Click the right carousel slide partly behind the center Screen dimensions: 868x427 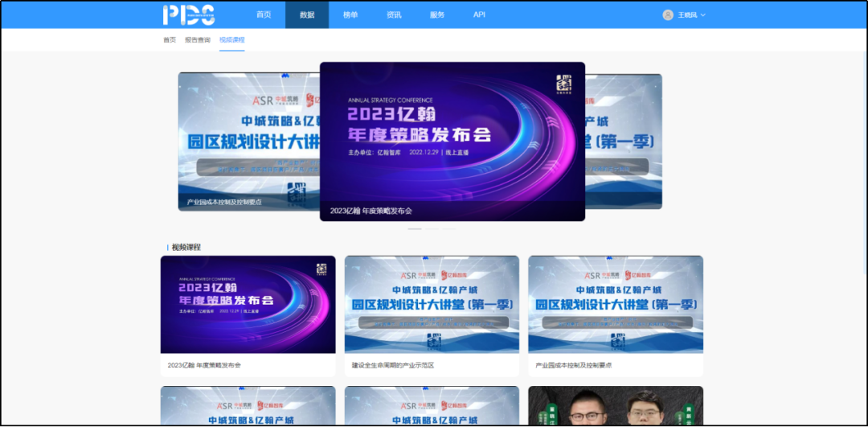point(624,142)
